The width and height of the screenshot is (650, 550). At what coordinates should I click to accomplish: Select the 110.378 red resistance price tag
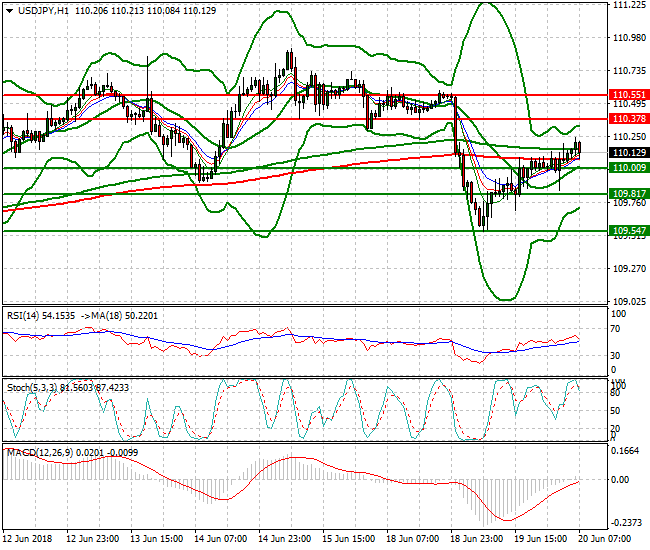pyautogui.click(x=628, y=118)
